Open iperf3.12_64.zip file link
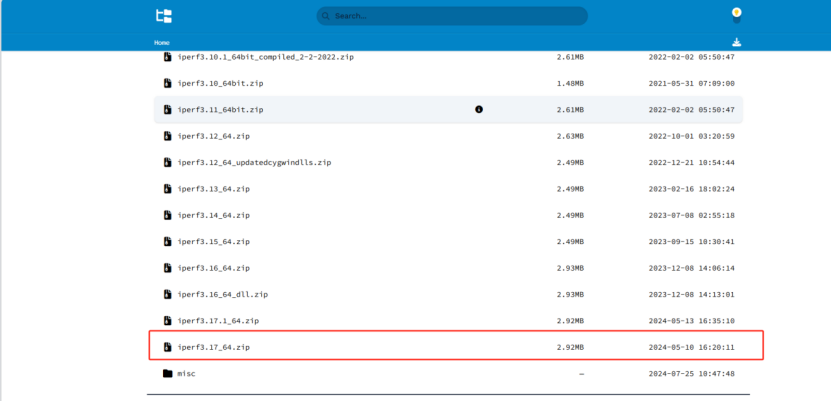 pyautogui.click(x=214, y=136)
